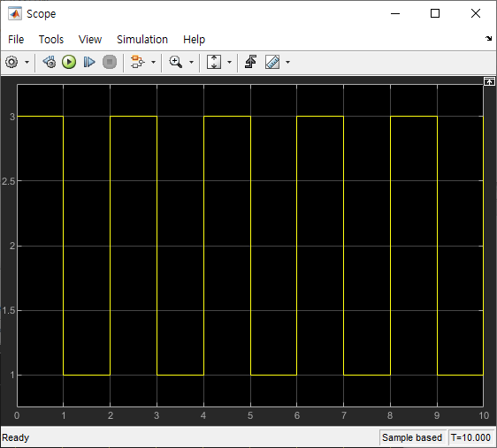Image resolution: width=497 pixels, height=448 pixels.
Task: Click the dock scope arrow icon
Action: 488,39
